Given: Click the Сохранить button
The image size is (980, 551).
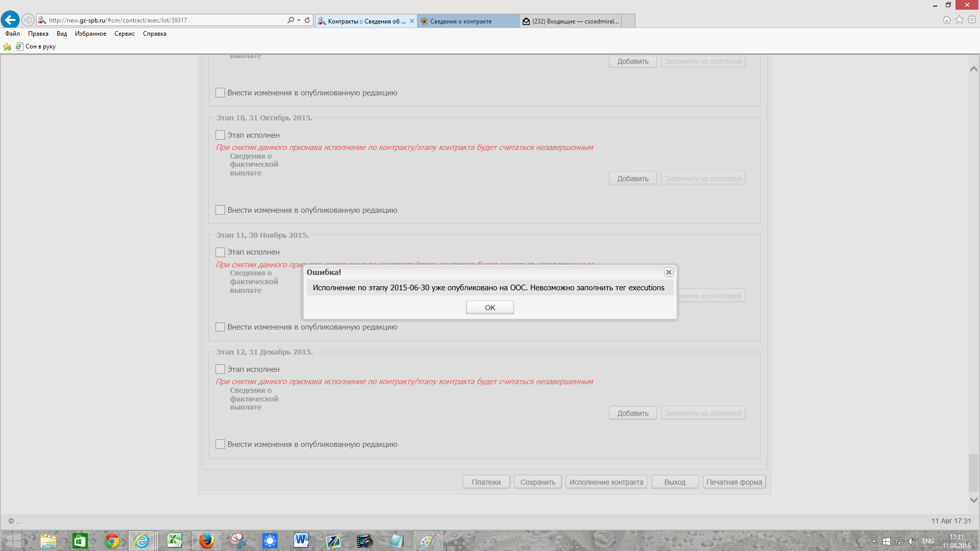Looking at the screenshot, I should click(537, 482).
